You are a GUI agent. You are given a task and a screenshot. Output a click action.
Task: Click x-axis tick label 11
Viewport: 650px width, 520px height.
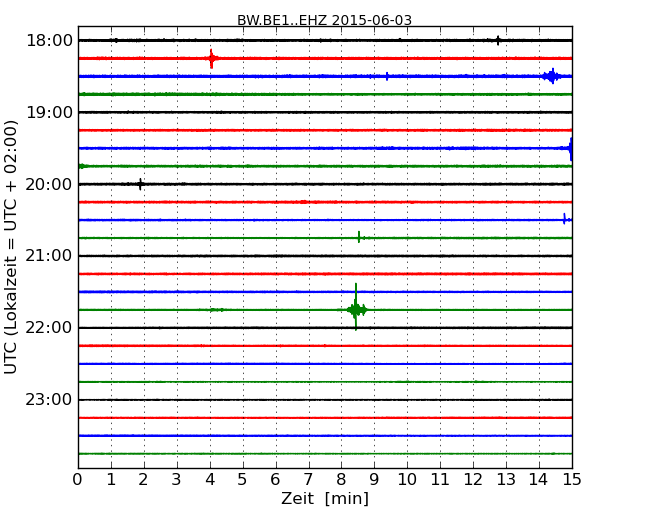point(440,480)
